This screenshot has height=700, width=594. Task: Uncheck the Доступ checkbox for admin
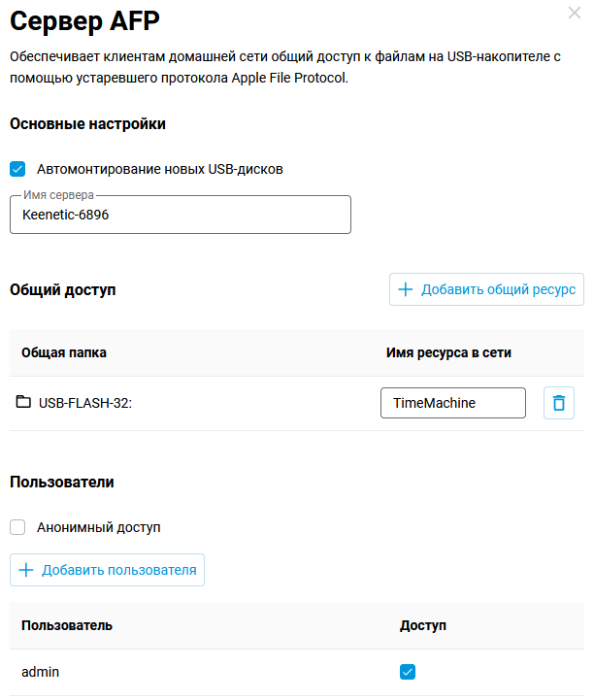point(408,672)
